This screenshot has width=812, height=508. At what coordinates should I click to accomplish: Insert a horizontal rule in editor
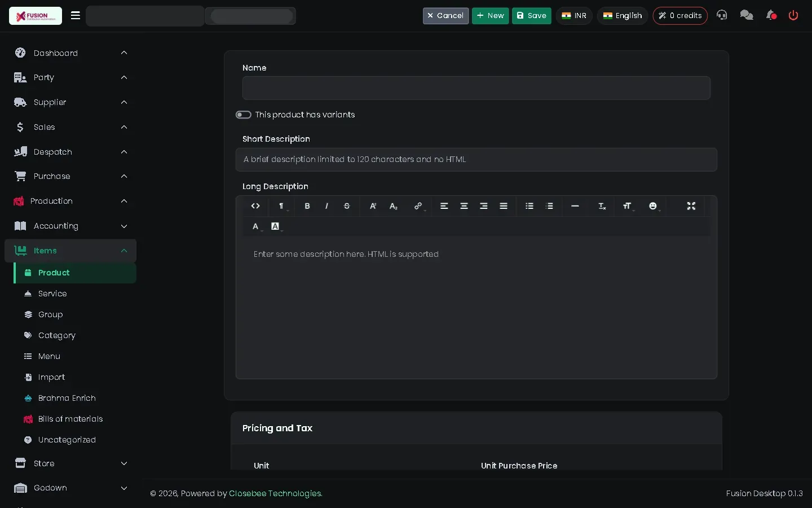coord(575,206)
